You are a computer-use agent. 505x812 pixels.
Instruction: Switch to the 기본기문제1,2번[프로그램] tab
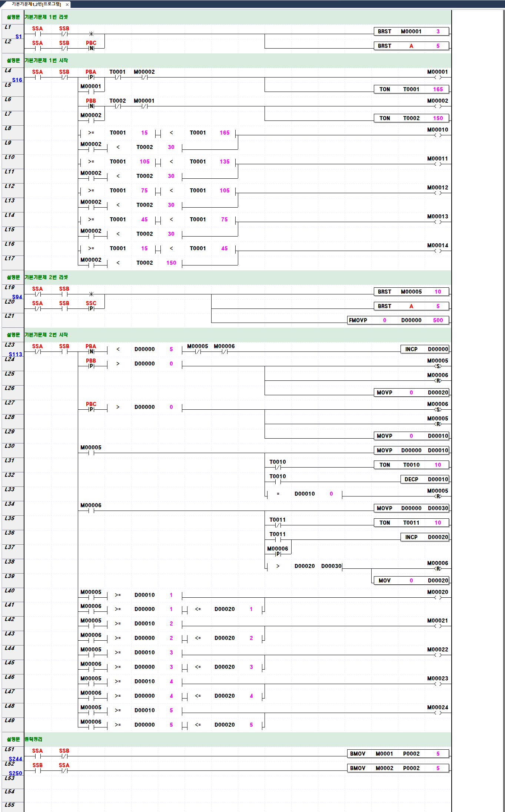(x=36, y=4)
